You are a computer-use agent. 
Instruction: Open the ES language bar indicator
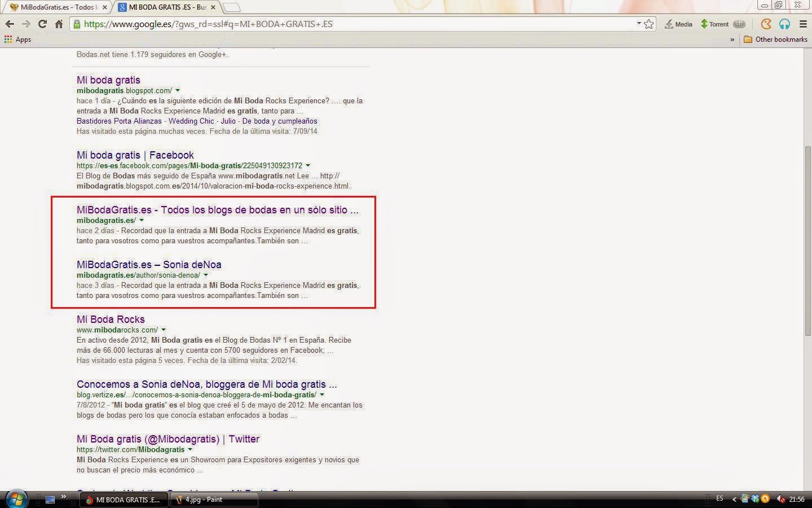click(x=720, y=499)
